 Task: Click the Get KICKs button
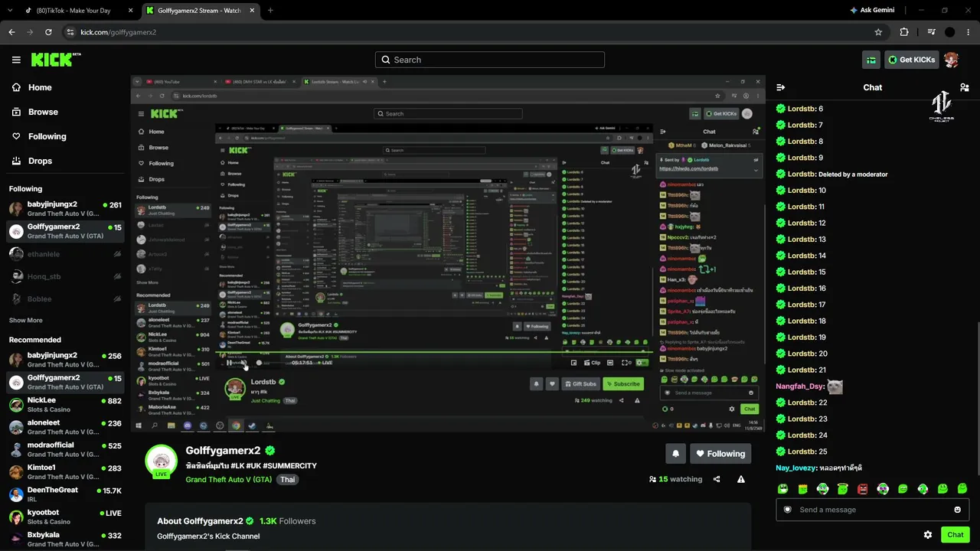tap(911, 60)
